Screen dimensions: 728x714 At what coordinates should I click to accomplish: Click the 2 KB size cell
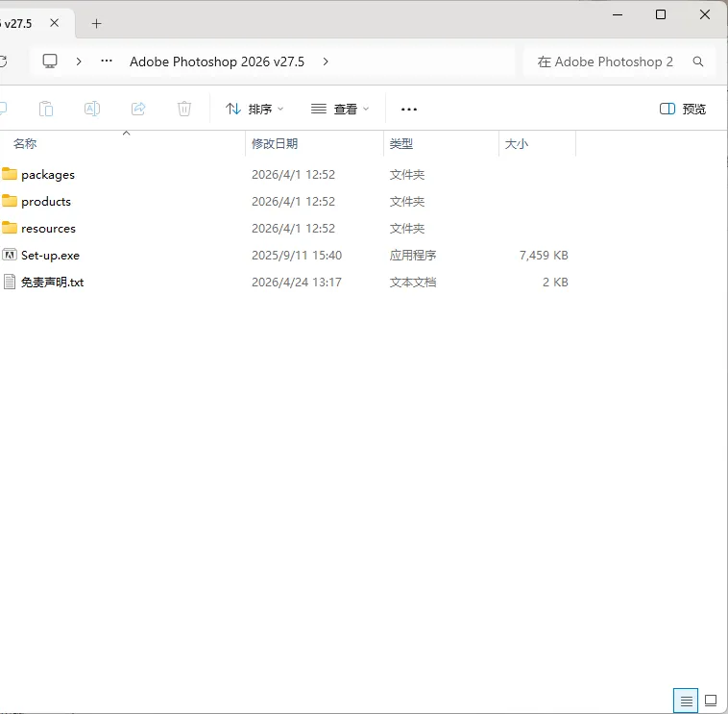pyautogui.click(x=555, y=282)
